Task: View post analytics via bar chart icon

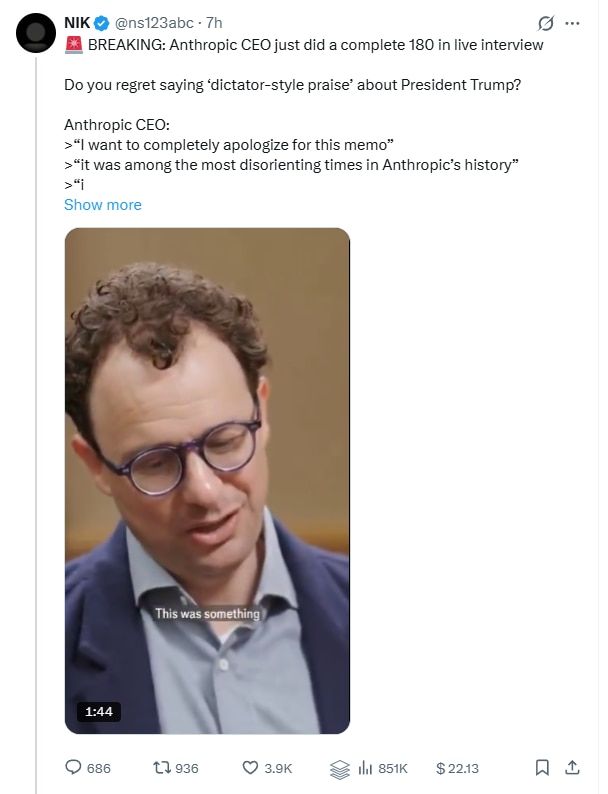Action: click(365, 768)
